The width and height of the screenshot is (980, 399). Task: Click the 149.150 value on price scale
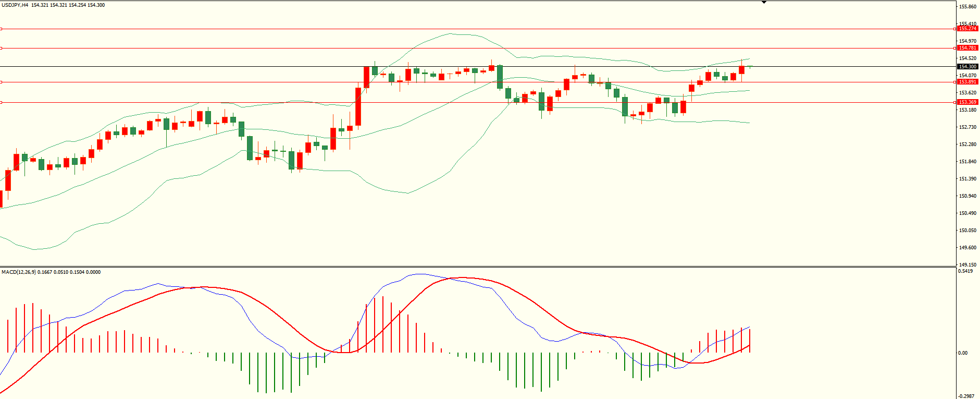pos(967,264)
